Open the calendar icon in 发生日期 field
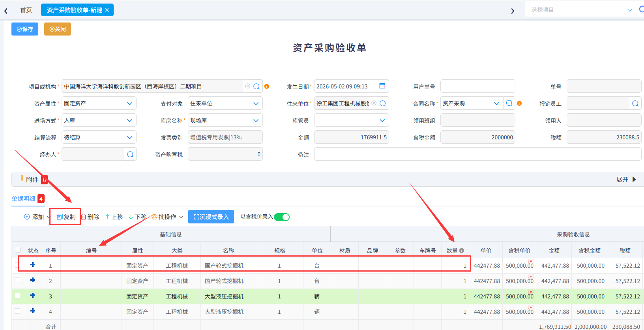 [382, 86]
